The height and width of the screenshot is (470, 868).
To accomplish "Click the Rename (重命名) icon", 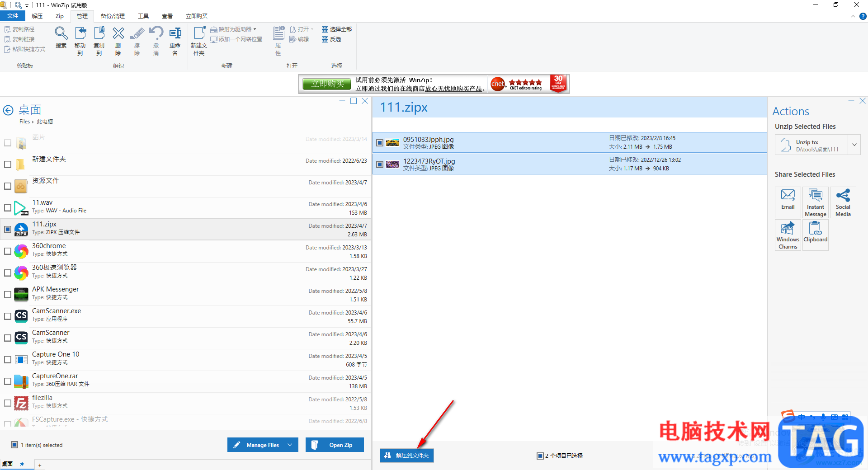I will pyautogui.click(x=175, y=41).
